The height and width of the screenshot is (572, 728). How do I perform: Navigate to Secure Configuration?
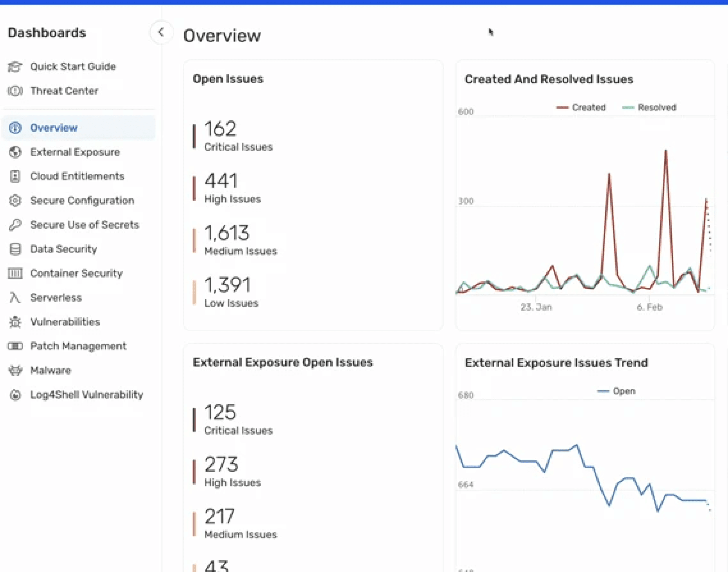tap(82, 201)
